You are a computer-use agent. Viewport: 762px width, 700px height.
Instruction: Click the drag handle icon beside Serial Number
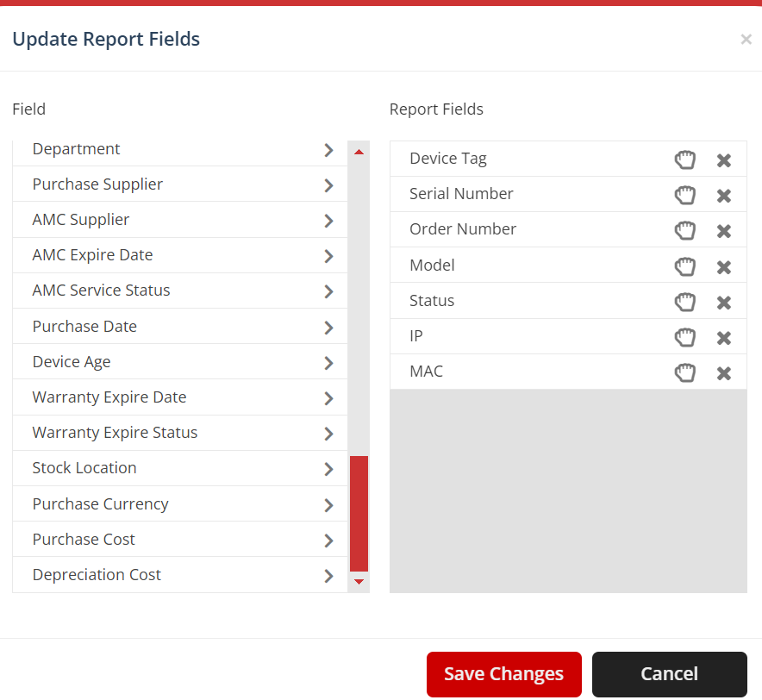684,195
